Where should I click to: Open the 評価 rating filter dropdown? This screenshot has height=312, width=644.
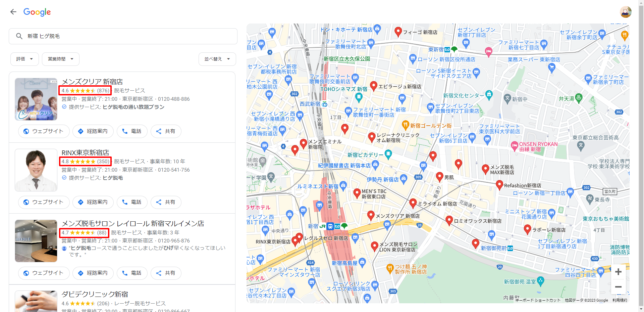25,59
